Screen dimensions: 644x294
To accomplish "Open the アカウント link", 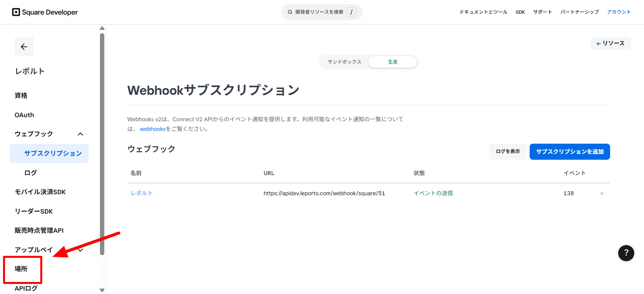I will pos(619,12).
